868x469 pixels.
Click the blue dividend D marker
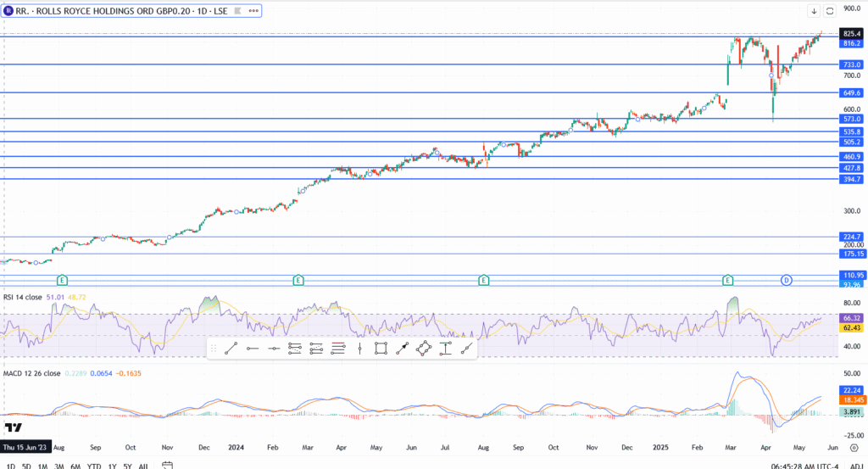(786, 279)
